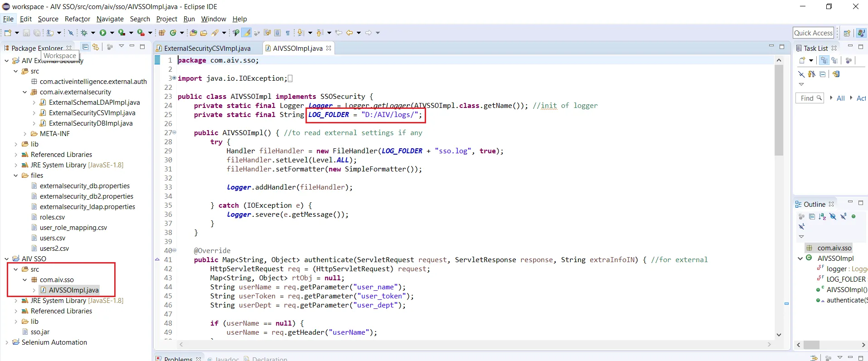Click New Java Package icon

coord(162,33)
